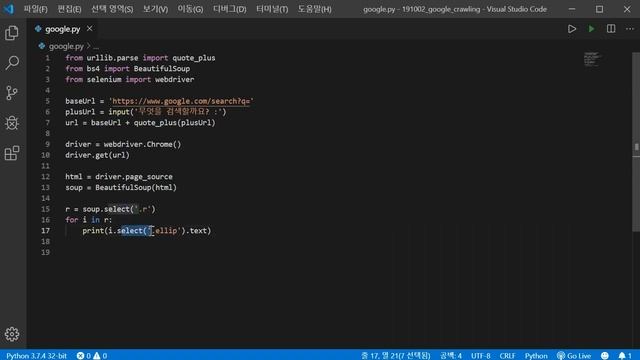Image resolution: width=640 pixels, height=360 pixels.
Task: Open the 파일(F) menu
Action: [x=36, y=9]
